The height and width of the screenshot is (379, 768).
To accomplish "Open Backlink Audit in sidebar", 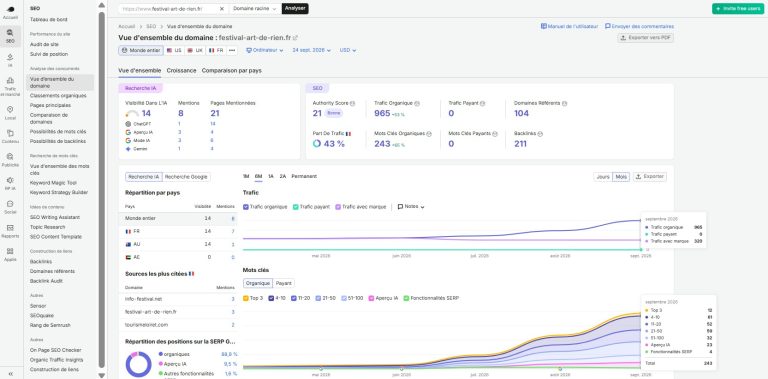I will coord(46,281).
